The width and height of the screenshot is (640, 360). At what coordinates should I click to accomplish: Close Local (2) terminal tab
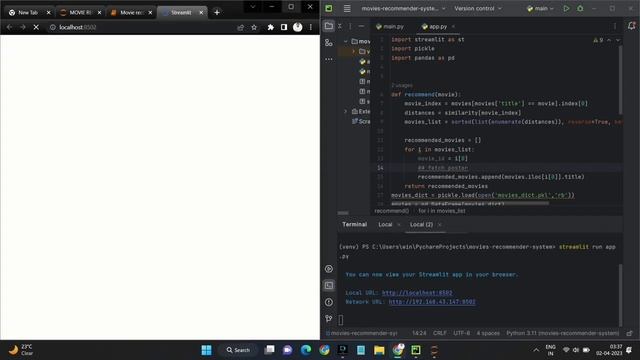(x=440, y=224)
